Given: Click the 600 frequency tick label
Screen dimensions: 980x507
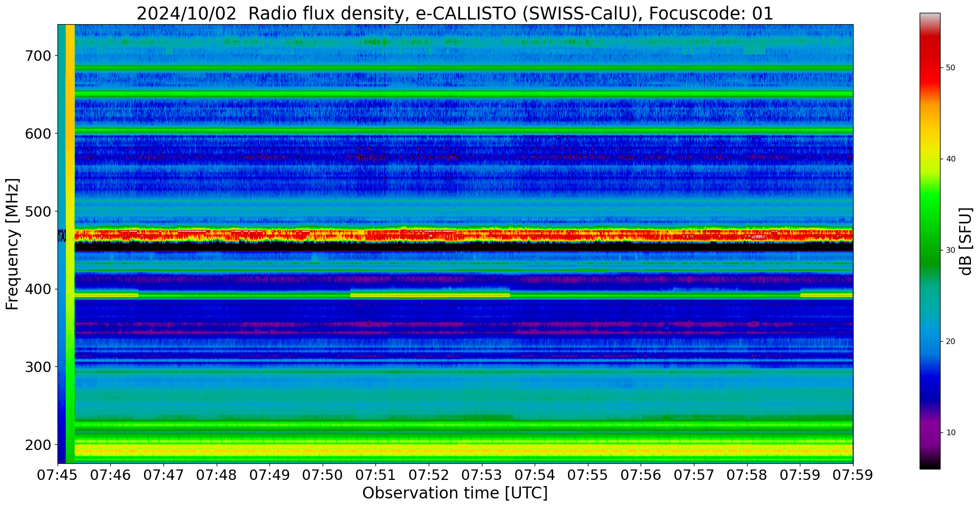Looking at the screenshot, I should click(38, 134).
